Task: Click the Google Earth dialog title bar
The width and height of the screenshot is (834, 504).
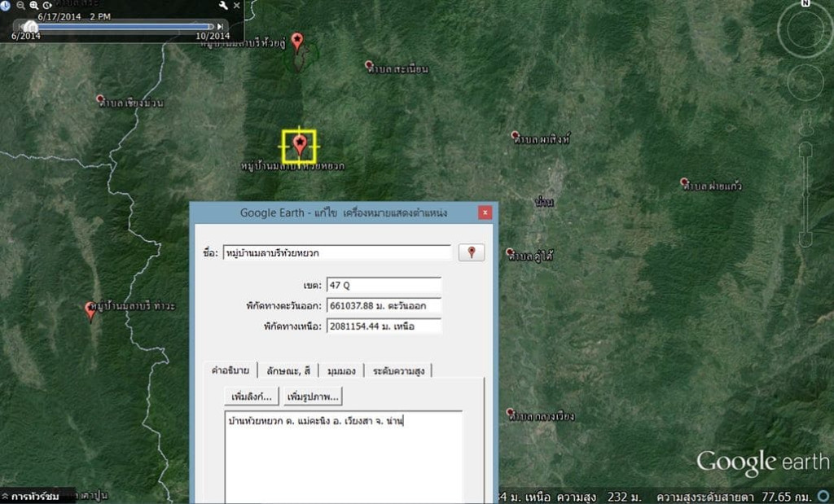Action: [344, 213]
